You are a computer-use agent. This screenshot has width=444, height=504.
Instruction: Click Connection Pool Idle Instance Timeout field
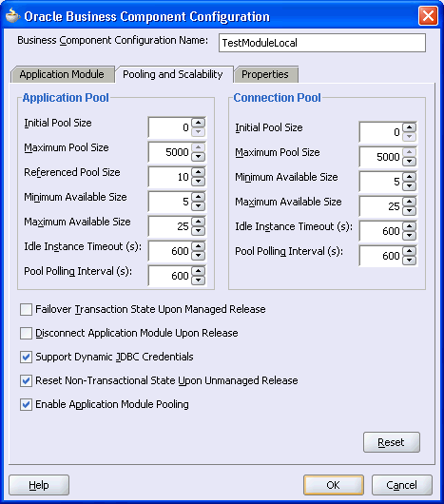381,231
